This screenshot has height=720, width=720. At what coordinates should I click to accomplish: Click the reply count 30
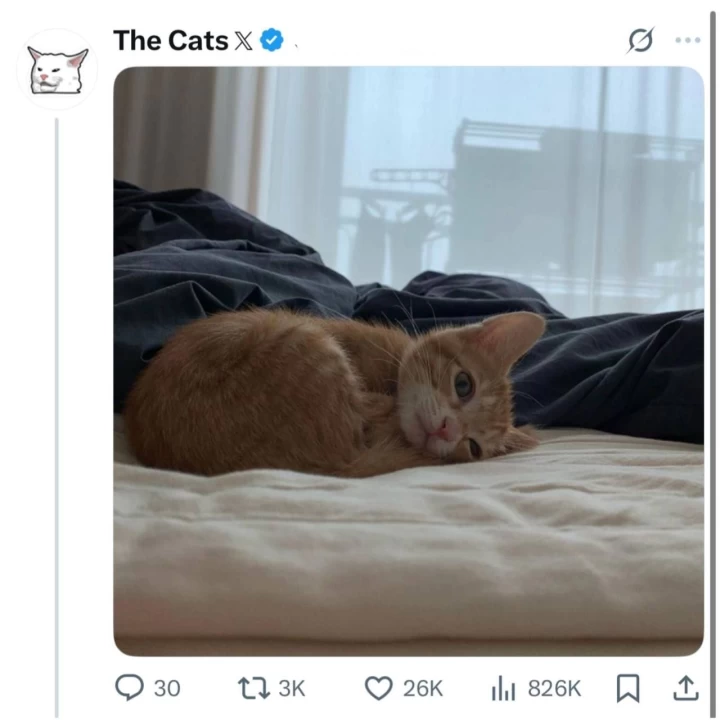167,688
